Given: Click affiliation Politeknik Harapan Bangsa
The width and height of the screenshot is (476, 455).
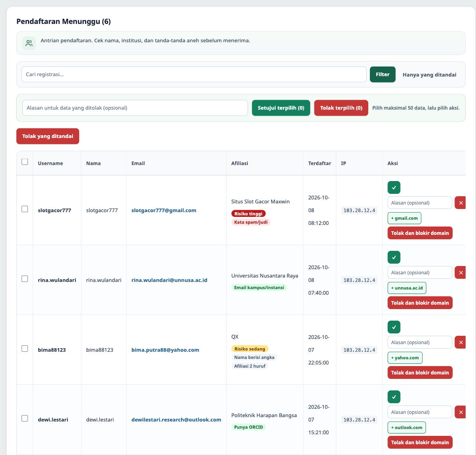Looking at the screenshot, I should coord(264,415).
